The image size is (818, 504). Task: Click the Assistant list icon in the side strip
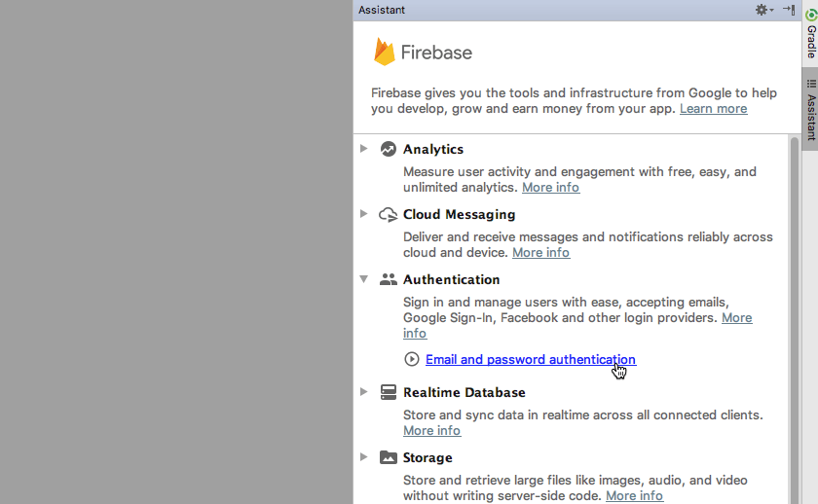(811, 84)
